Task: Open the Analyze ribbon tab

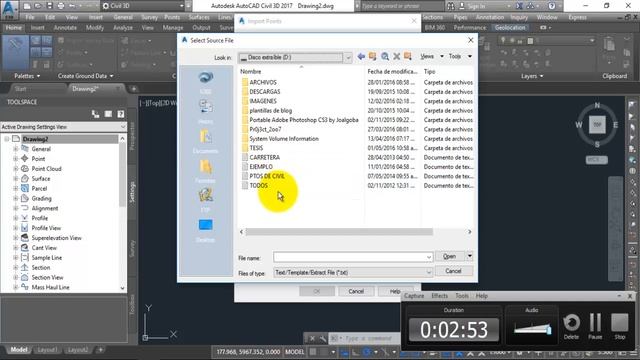Action: coord(123,27)
